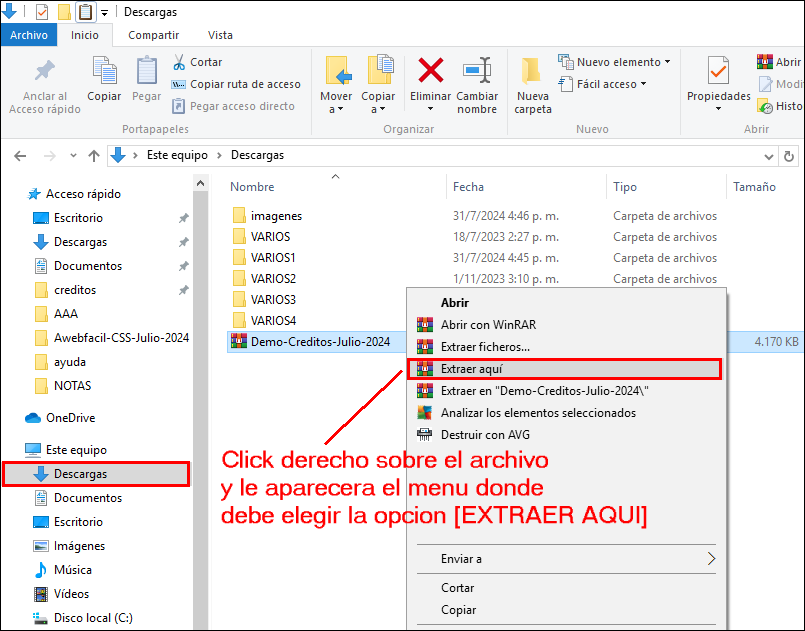Click the Eliminar red X icon

[x=430, y=72]
